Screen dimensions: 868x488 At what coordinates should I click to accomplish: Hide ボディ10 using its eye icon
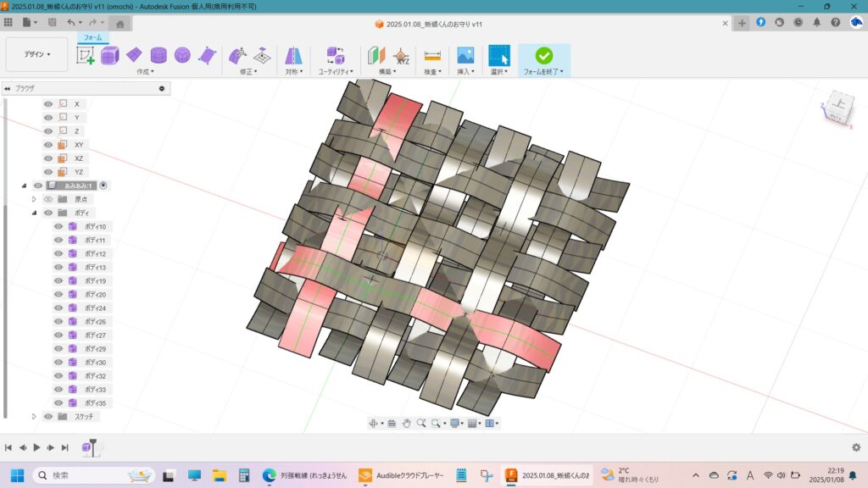coord(58,227)
